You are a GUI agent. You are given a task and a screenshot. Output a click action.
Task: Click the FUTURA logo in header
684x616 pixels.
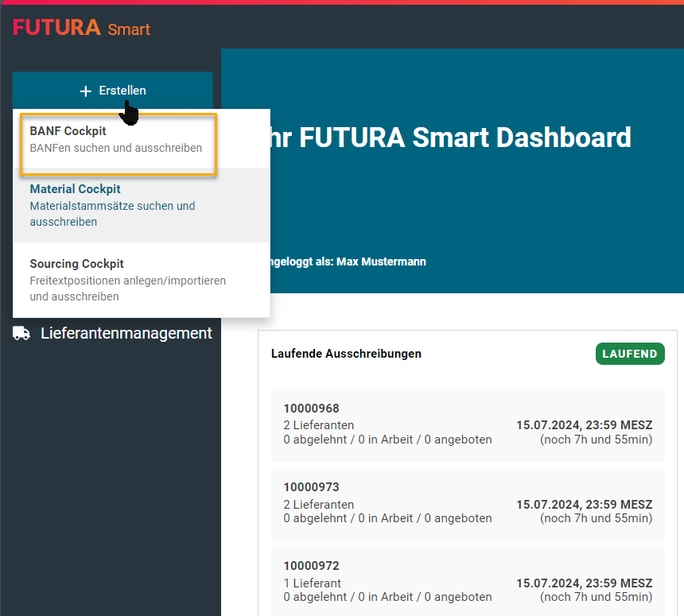click(56, 28)
